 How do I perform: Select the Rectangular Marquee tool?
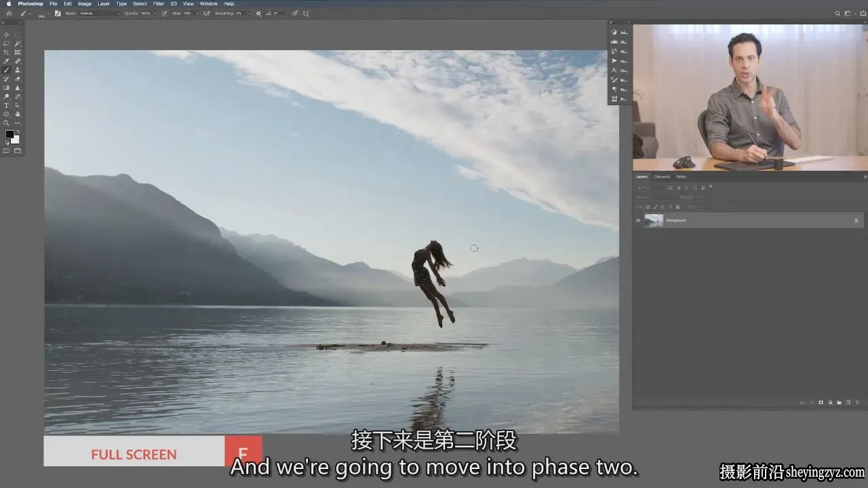click(x=18, y=35)
